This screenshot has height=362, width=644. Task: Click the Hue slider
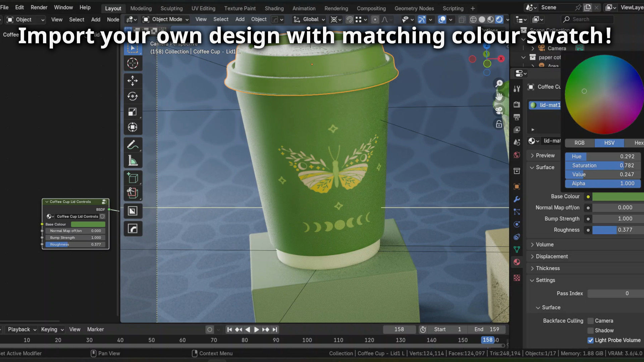[x=603, y=157]
